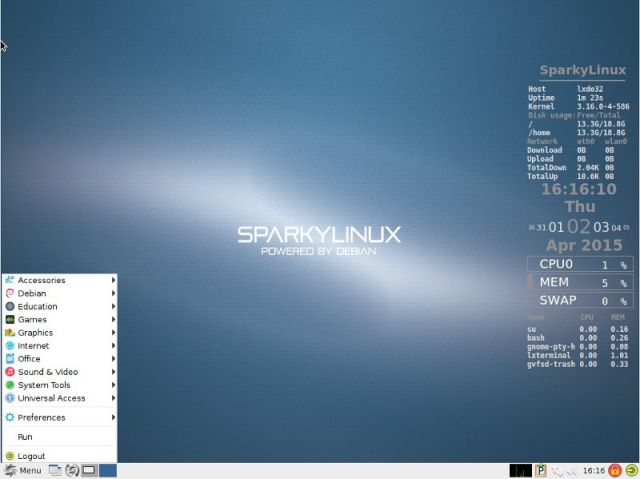This screenshot has width=640, height=479.
Task: Open the Menu button on the panel
Action: coord(23,470)
